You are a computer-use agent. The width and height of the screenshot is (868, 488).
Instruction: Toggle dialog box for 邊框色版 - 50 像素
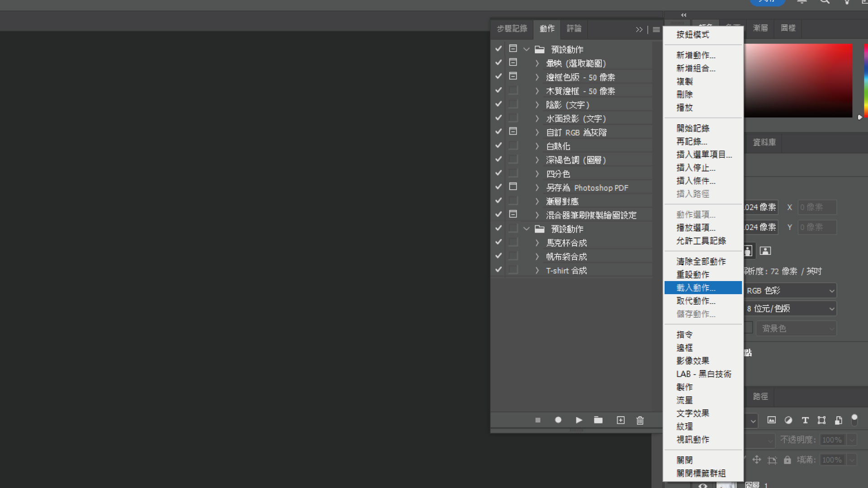513,76
